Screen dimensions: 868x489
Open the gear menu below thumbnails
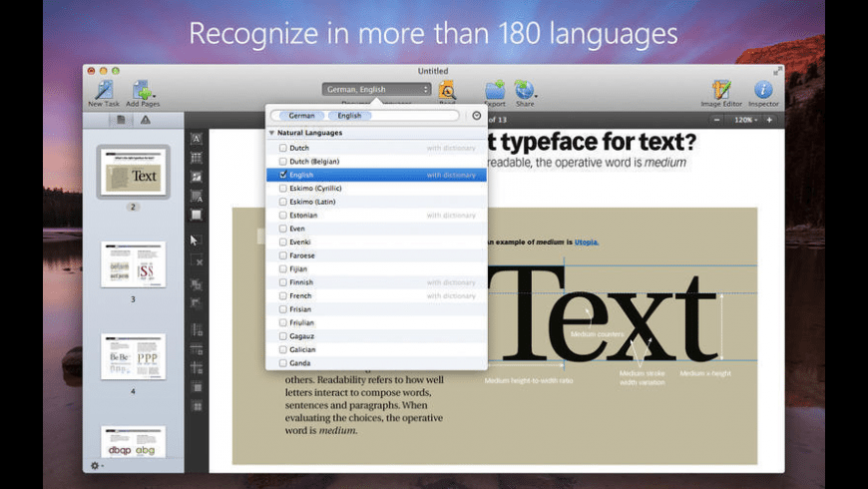tap(96, 465)
